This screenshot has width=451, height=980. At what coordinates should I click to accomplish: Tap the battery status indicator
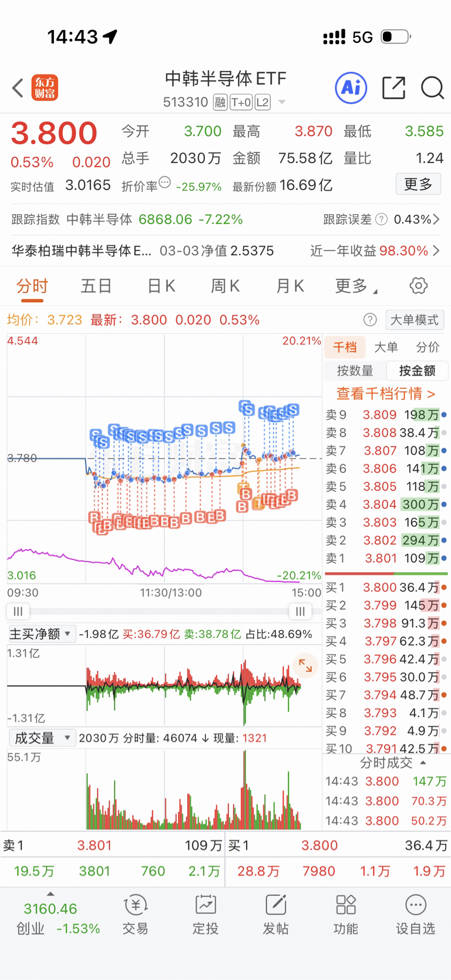click(x=396, y=36)
